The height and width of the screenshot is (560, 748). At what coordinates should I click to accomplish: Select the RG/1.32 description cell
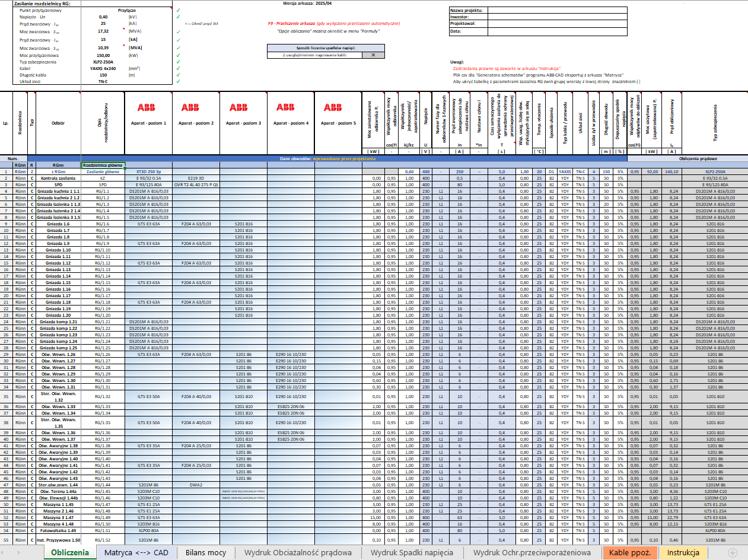(103, 396)
